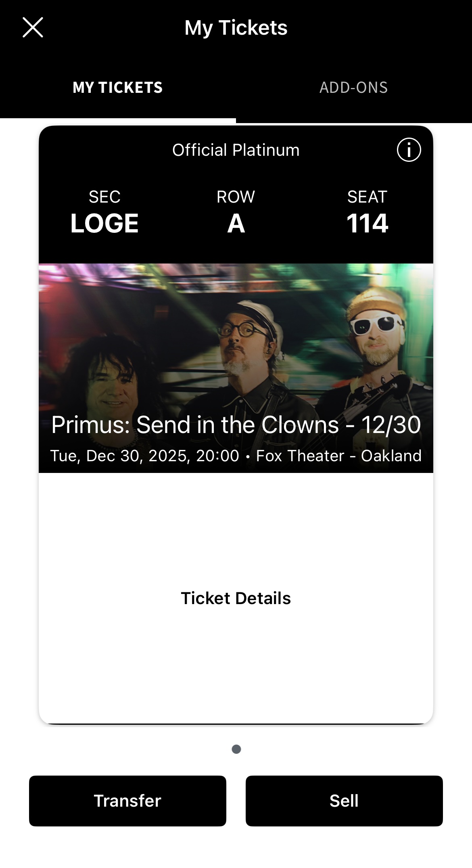
Task: Tap the Sell button
Action: (344, 801)
